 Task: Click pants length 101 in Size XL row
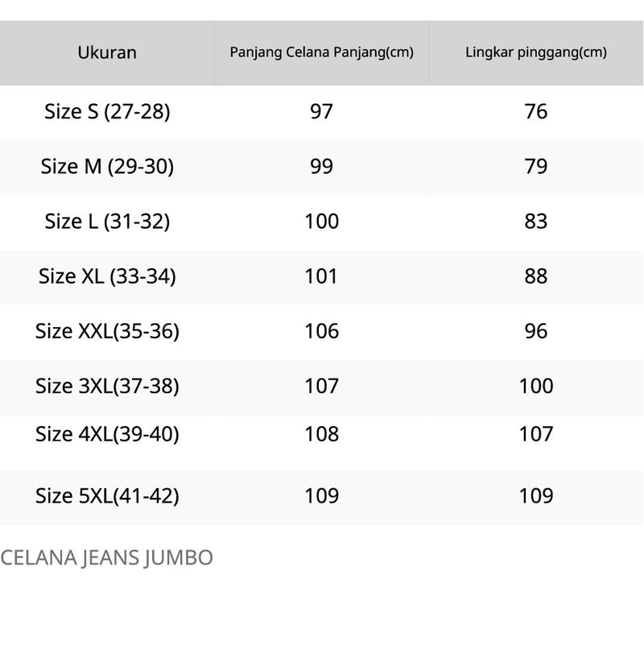tap(321, 276)
